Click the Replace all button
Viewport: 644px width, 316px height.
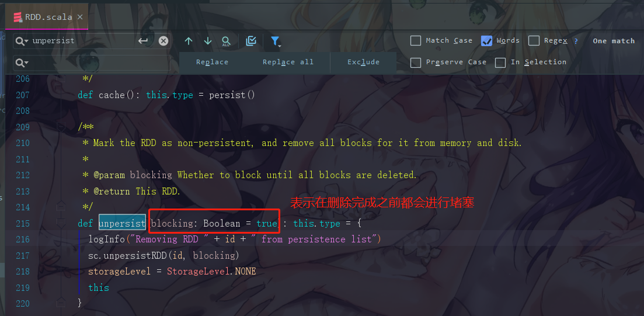tap(288, 62)
